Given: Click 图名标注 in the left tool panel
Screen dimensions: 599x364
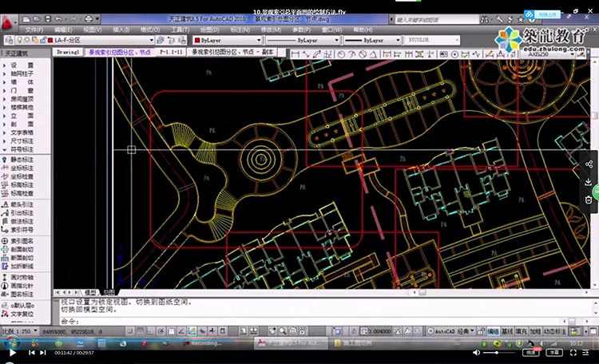Looking at the screenshot, I should (x=22, y=293).
